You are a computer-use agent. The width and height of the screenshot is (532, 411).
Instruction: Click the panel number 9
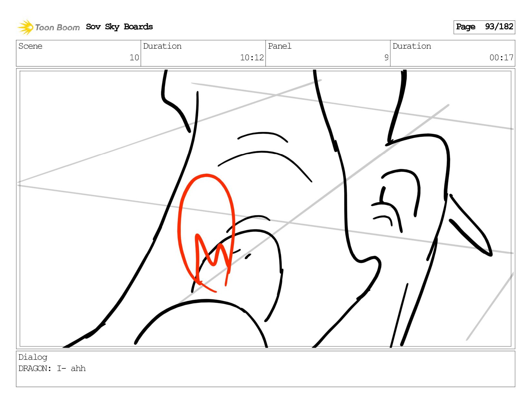coord(386,58)
